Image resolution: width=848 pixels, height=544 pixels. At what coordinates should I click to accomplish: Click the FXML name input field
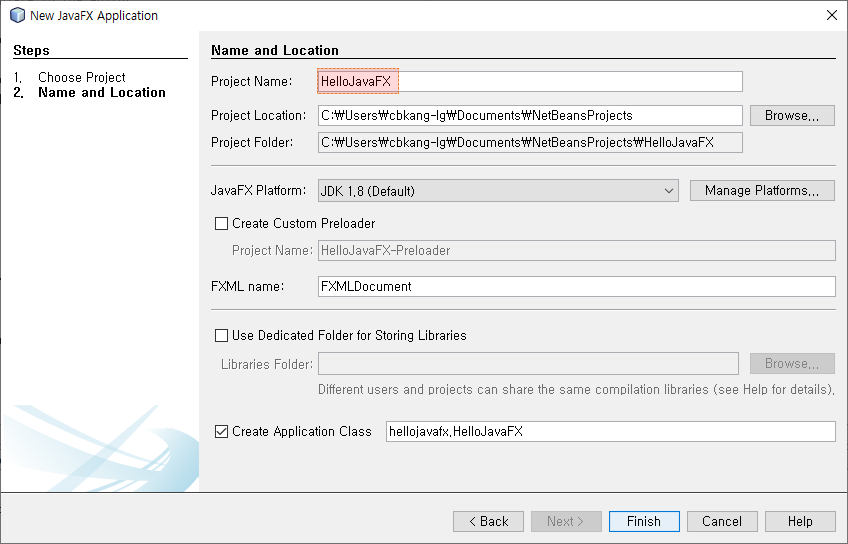[x=577, y=287]
